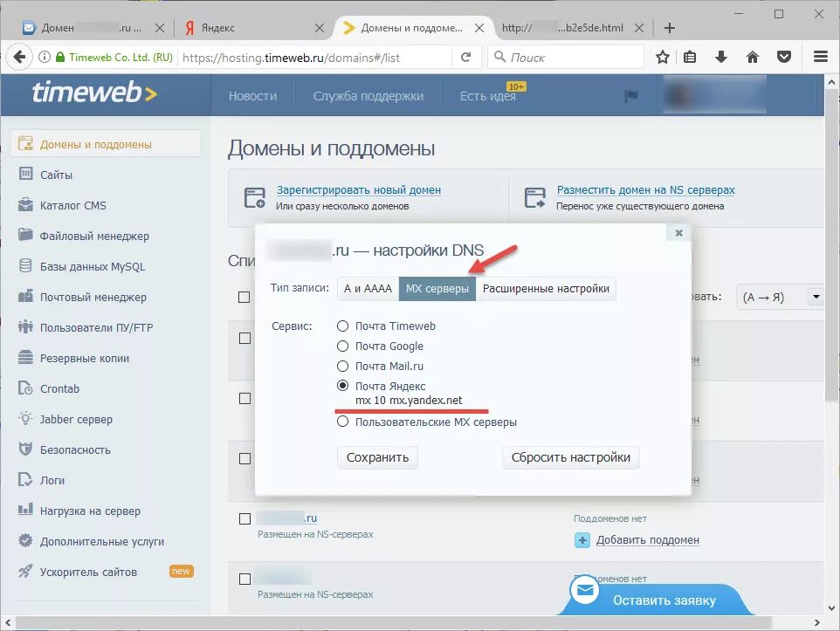Open Новости in top navigation
840x631 pixels.
pos(253,96)
